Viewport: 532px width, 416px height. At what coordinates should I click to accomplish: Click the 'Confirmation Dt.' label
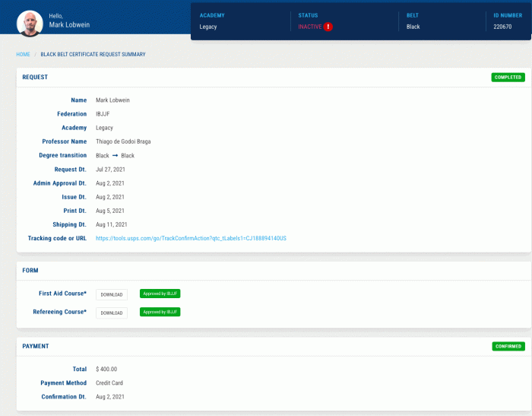(64, 397)
